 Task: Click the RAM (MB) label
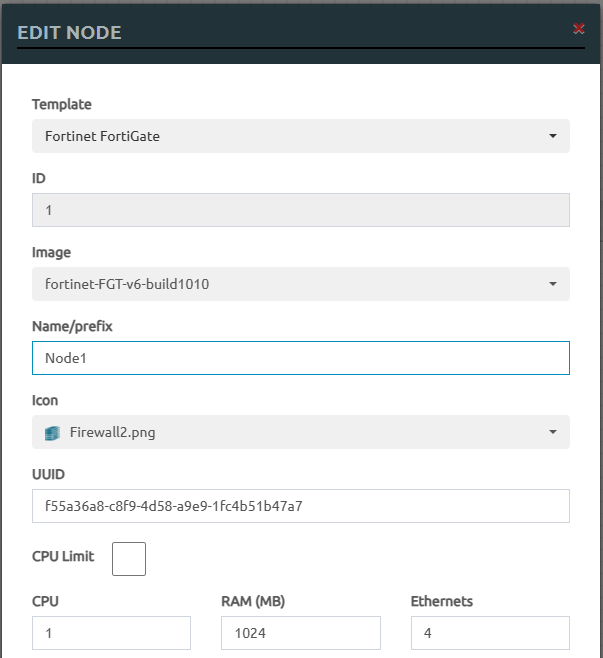point(253,601)
